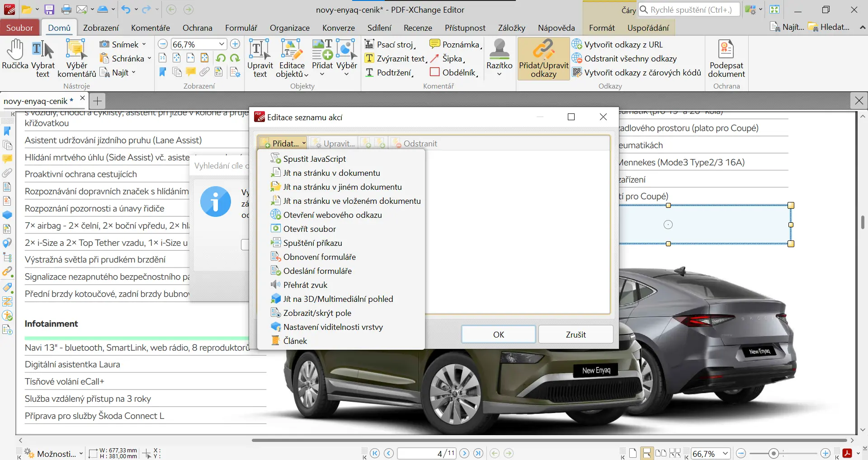Select the Obdélník annotation tool

coord(453,72)
